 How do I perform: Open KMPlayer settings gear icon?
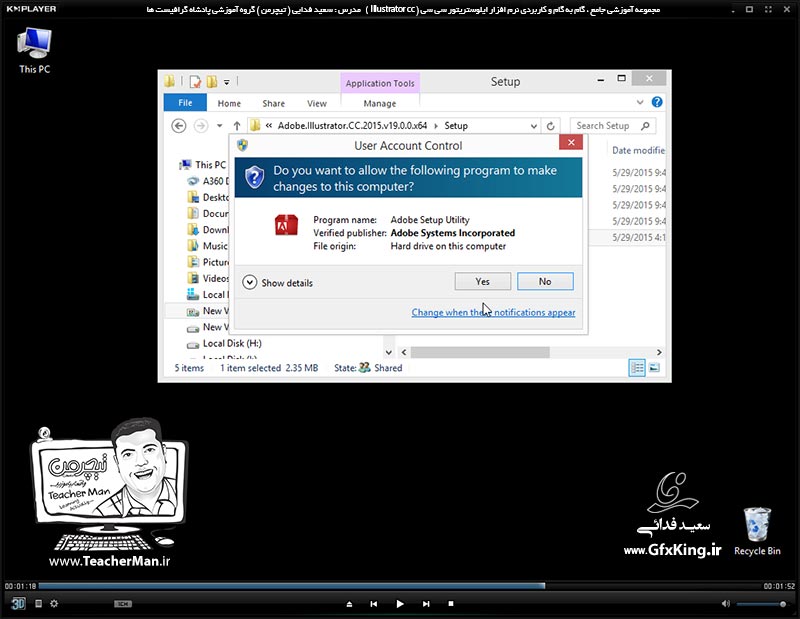coord(54,604)
